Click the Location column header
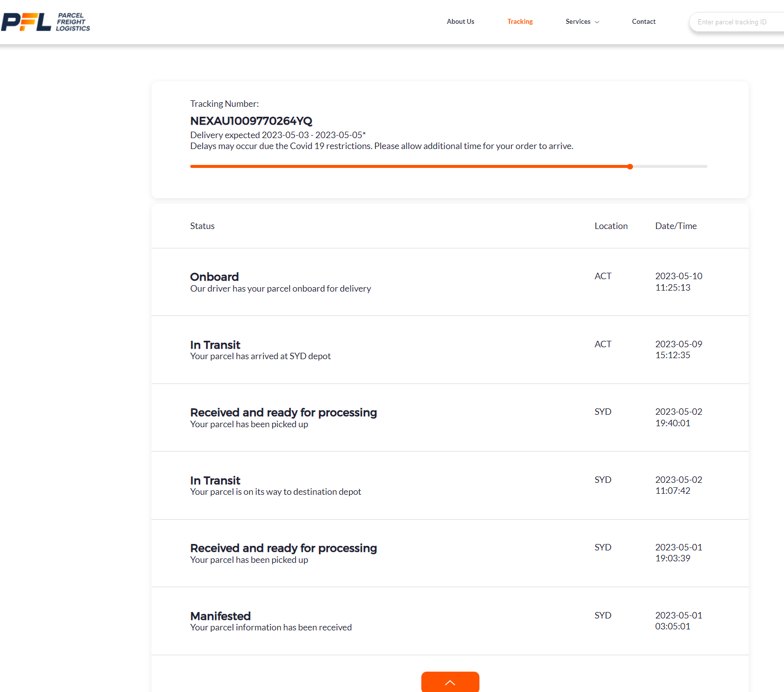The height and width of the screenshot is (692, 784). pos(611,226)
